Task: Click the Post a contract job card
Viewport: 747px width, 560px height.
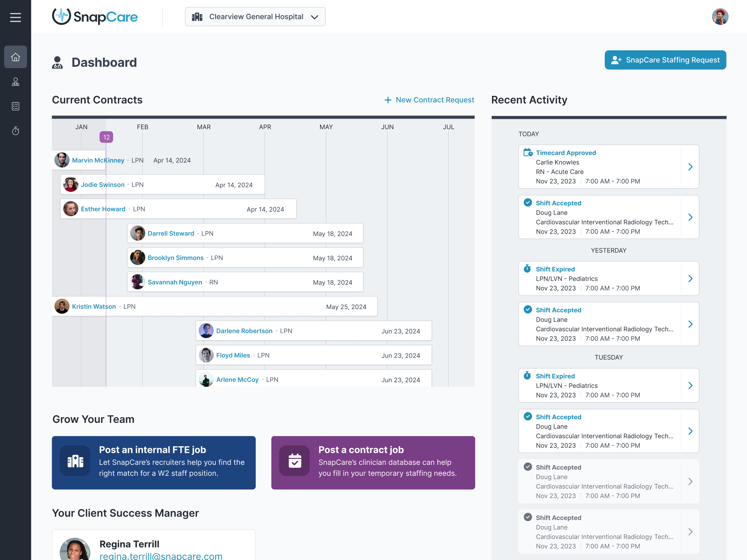Action: click(373, 462)
